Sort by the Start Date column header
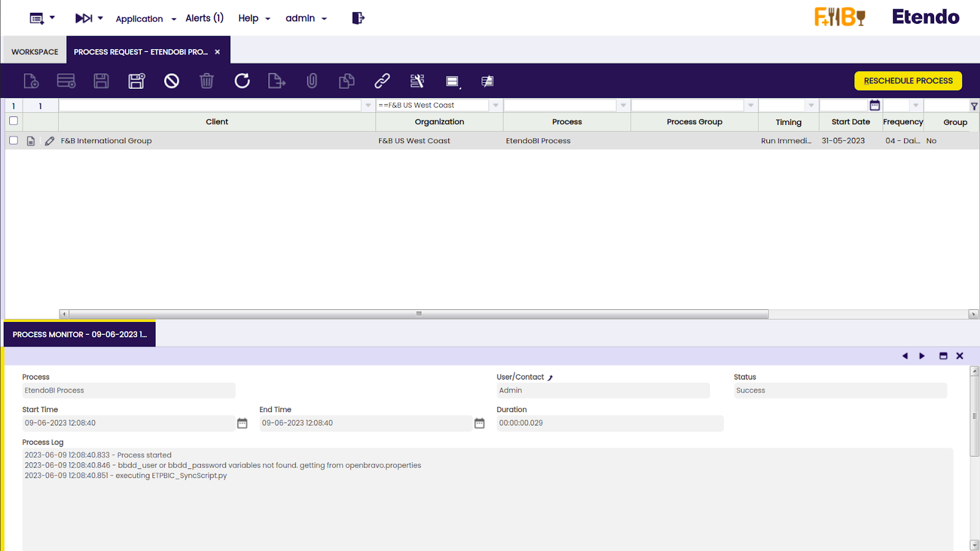The width and height of the screenshot is (980, 551). click(851, 122)
